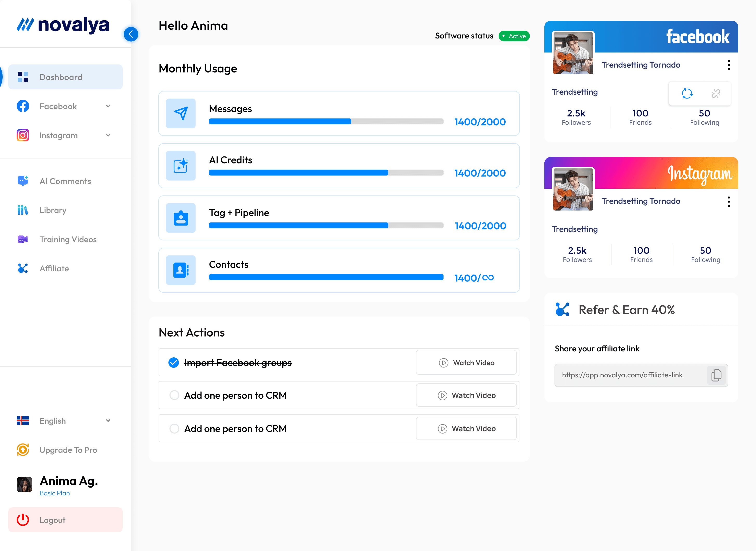756x551 pixels.
Task: Click 50 Following on Instagram card
Action: click(705, 254)
